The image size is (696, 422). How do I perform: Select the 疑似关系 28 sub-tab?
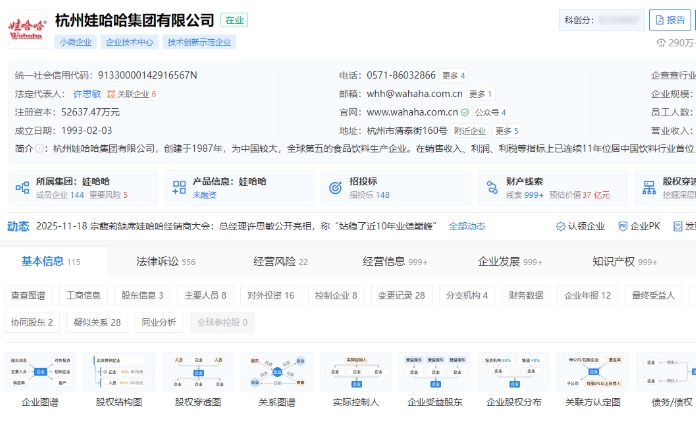97,322
